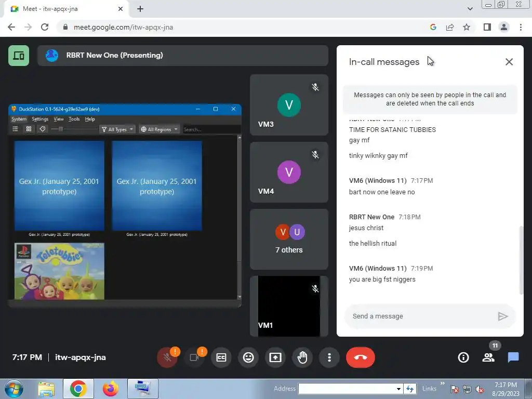Viewport: 532px width, 399px height.
Task: Open the tab search chevron dropdown
Action: pos(470,9)
